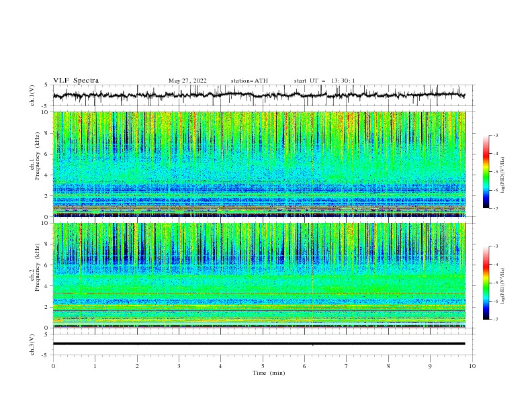532x411 pixels.
Task: Click the ch.1 spectrogram panel
Action: tap(259, 164)
